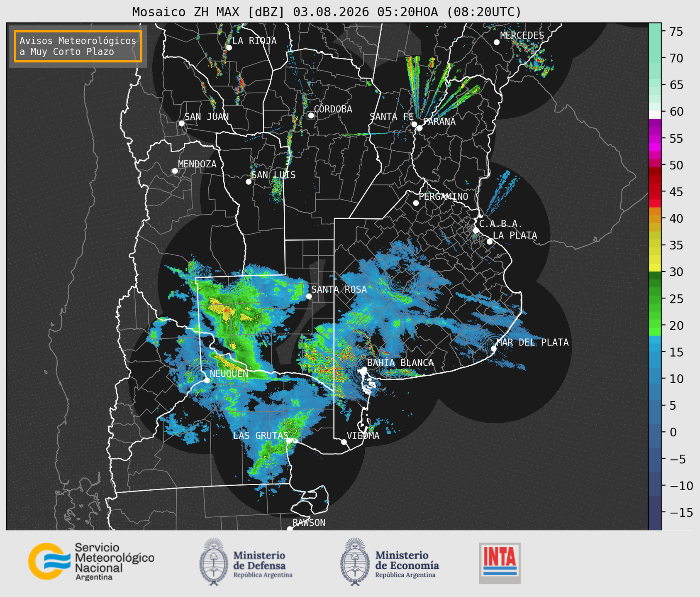The height and width of the screenshot is (597, 700).
Task: Select the Neuquén city marker dot
Action: click(207, 380)
